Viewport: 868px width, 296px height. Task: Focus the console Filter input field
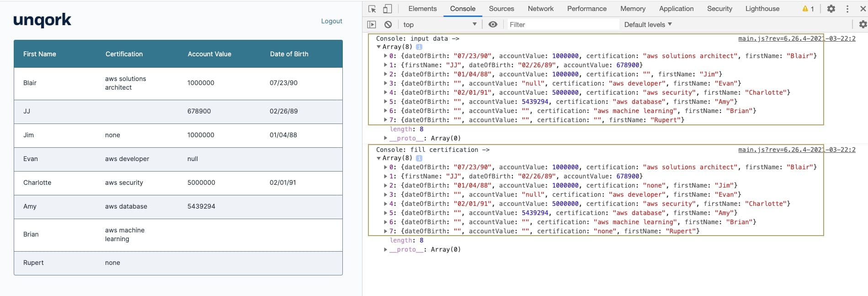tap(562, 25)
